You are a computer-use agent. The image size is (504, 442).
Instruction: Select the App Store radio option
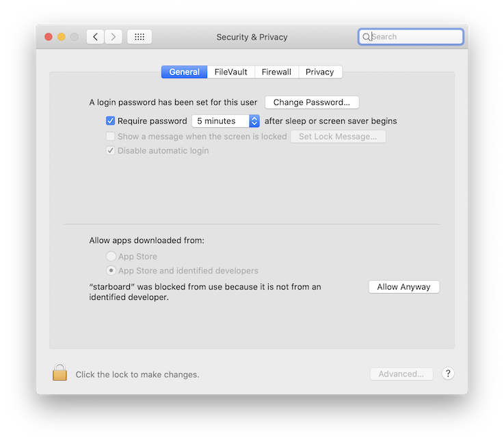click(x=111, y=256)
